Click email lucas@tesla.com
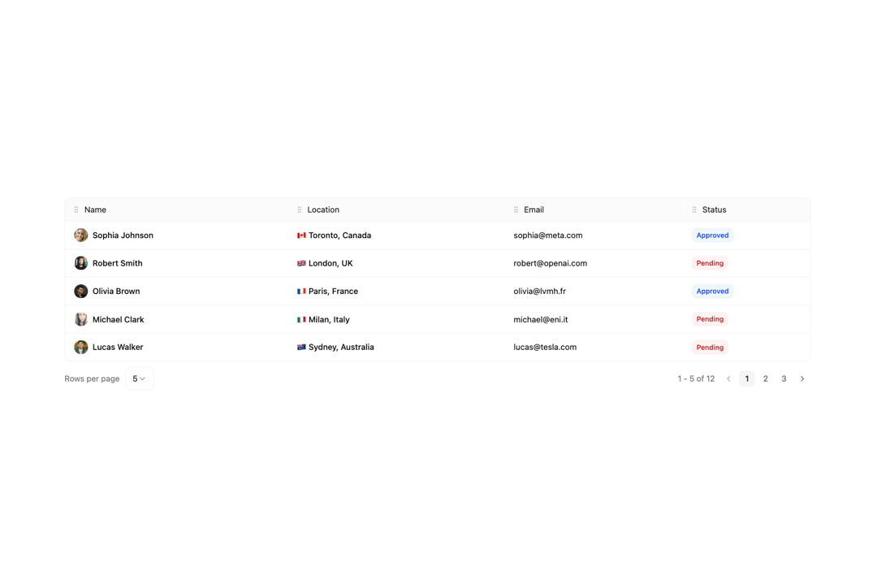This screenshot has width=877, height=588. [545, 348]
